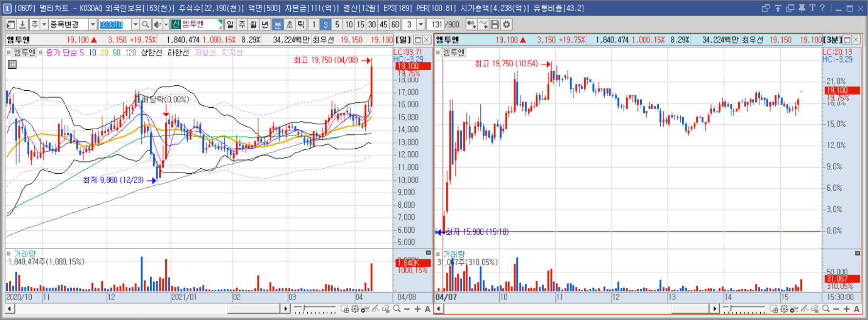Select the 분 (minute) period button

click(x=278, y=24)
